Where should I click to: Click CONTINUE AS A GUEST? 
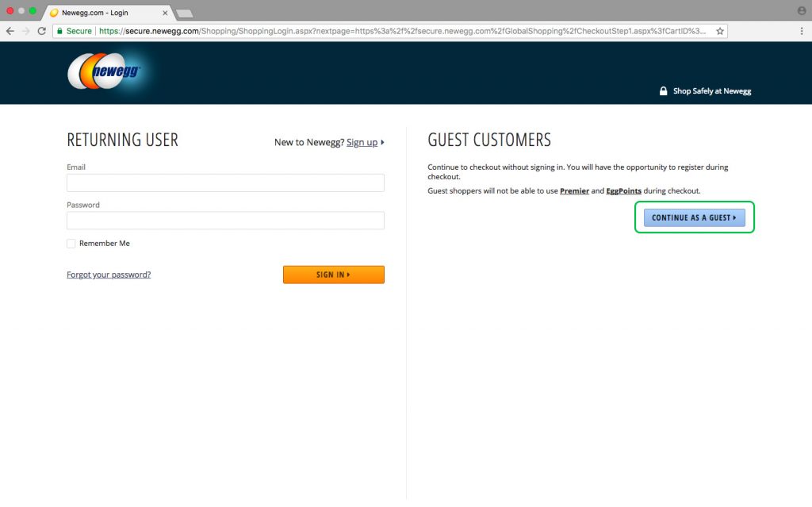pos(694,217)
